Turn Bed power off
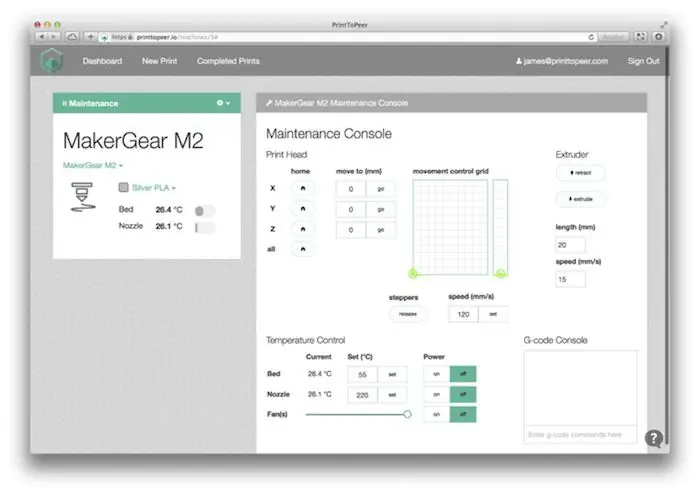The image size is (700, 495). (463, 374)
